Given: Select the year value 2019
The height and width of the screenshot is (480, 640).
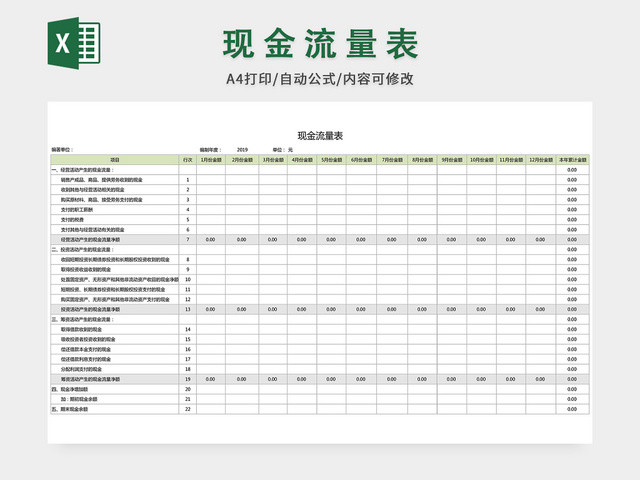Looking at the screenshot, I should coord(242,150).
